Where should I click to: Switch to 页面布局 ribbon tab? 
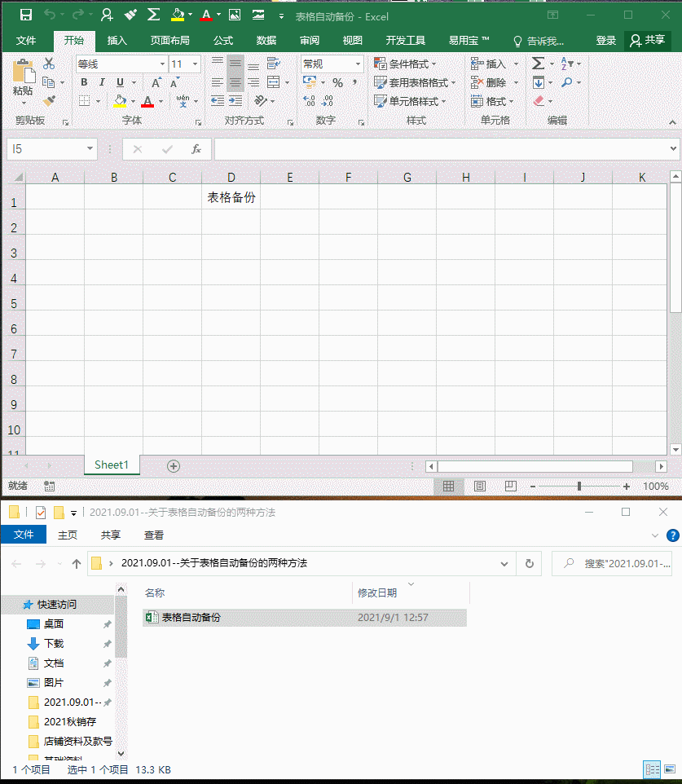[170, 41]
